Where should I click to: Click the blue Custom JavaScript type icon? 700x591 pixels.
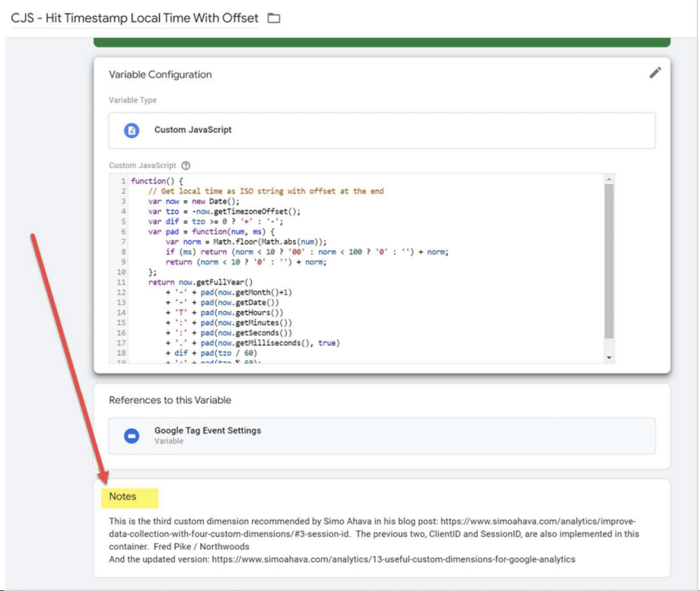131,130
